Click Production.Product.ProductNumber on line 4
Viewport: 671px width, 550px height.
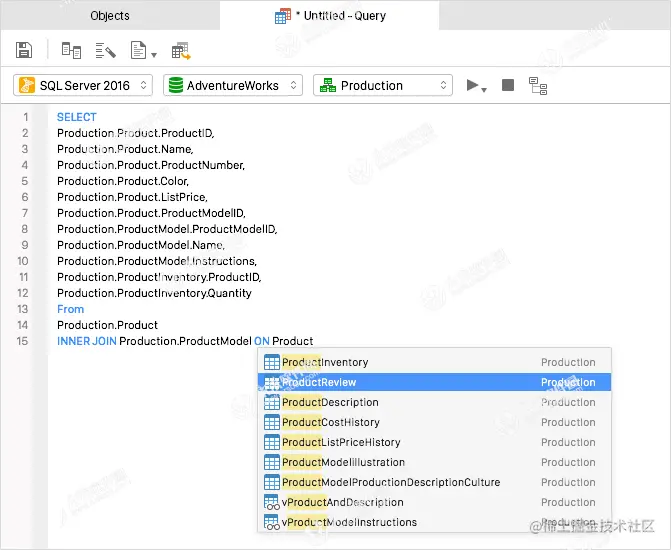[151, 165]
